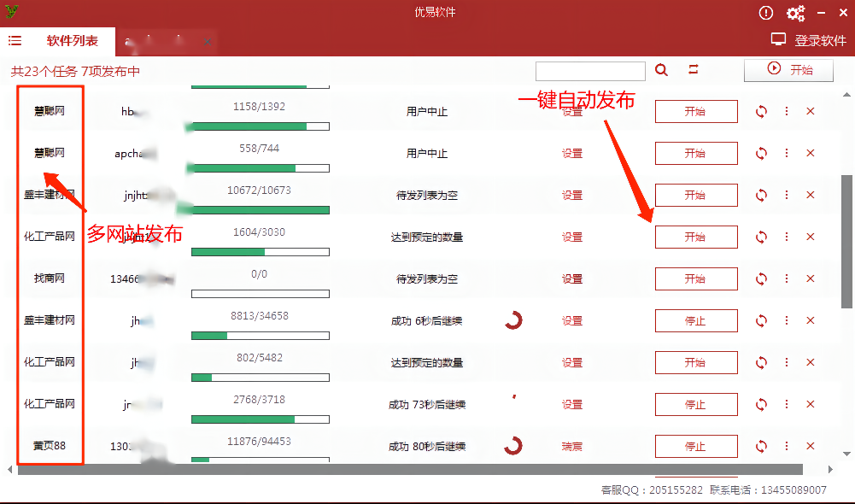
Task: Open the gears settings icon in title bar
Action: pyautogui.click(x=795, y=13)
